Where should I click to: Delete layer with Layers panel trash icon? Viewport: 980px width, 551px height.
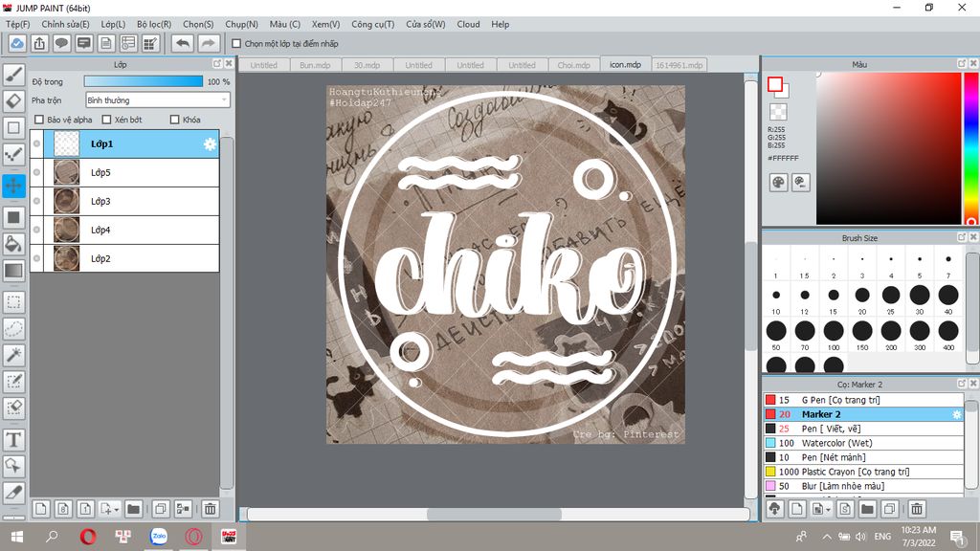point(211,509)
